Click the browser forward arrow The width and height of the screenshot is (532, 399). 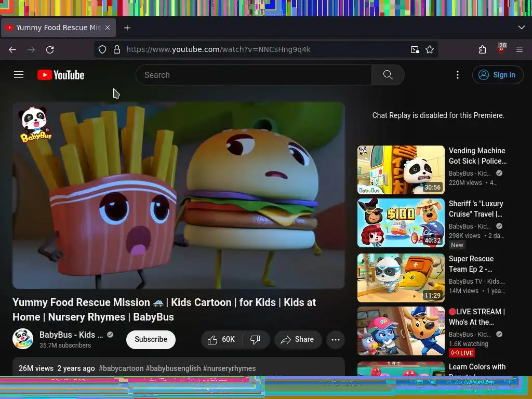pos(31,49)
